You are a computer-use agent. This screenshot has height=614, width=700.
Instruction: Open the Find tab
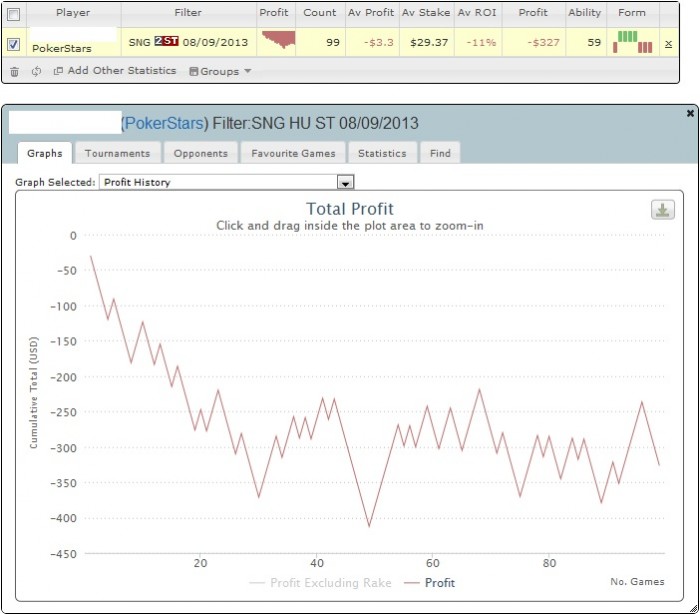440,153
